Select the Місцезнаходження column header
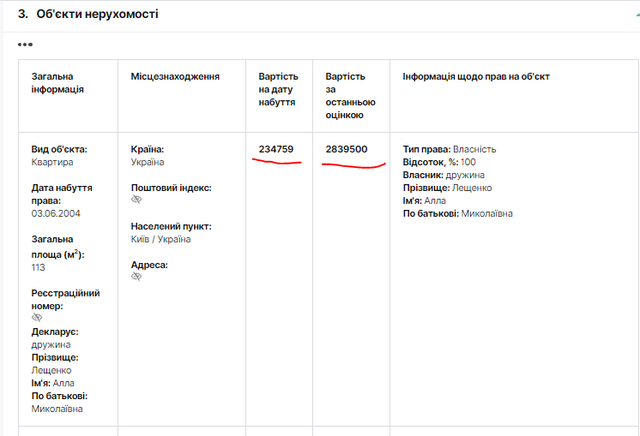Viewport: 640px width, 436px height. coord(175,76)
